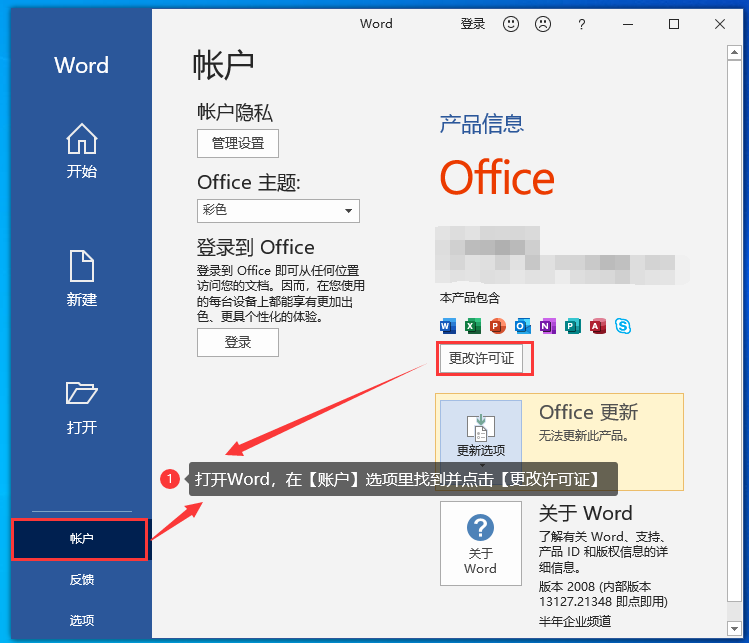Viewport: 749px width, 643px height.
Task: Go to 打开 (Open) in the sidebar
Action: 81,407
